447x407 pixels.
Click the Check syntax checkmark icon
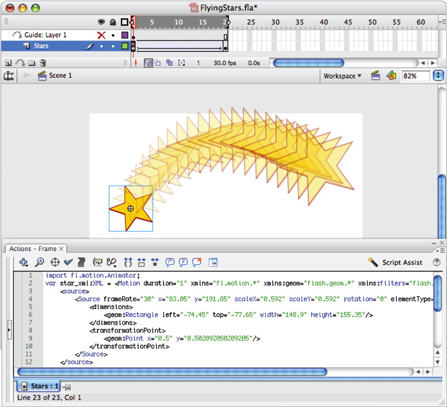coord(68,262)
